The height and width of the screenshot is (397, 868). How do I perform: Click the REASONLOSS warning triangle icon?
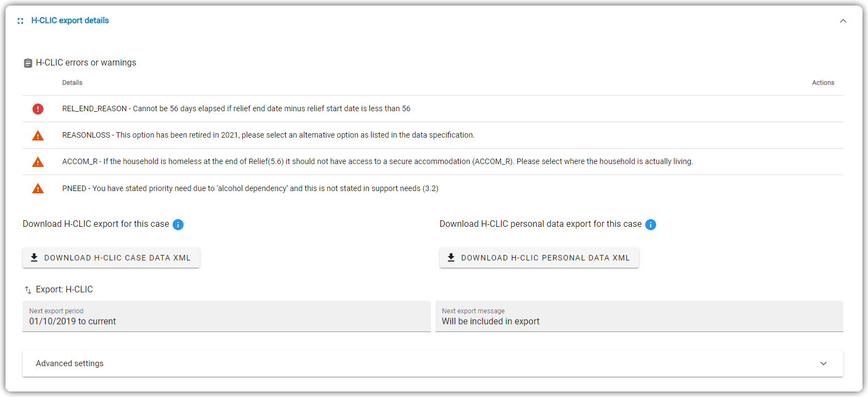pyautogui.click(x=38, y=135)
